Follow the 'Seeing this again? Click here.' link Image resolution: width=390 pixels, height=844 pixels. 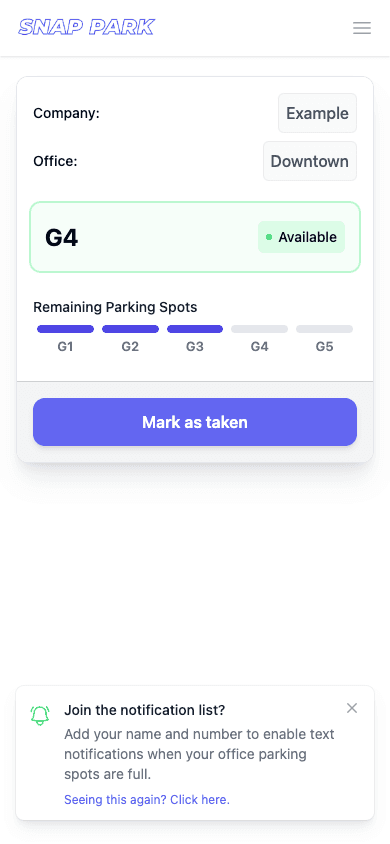tap(147, 800)
